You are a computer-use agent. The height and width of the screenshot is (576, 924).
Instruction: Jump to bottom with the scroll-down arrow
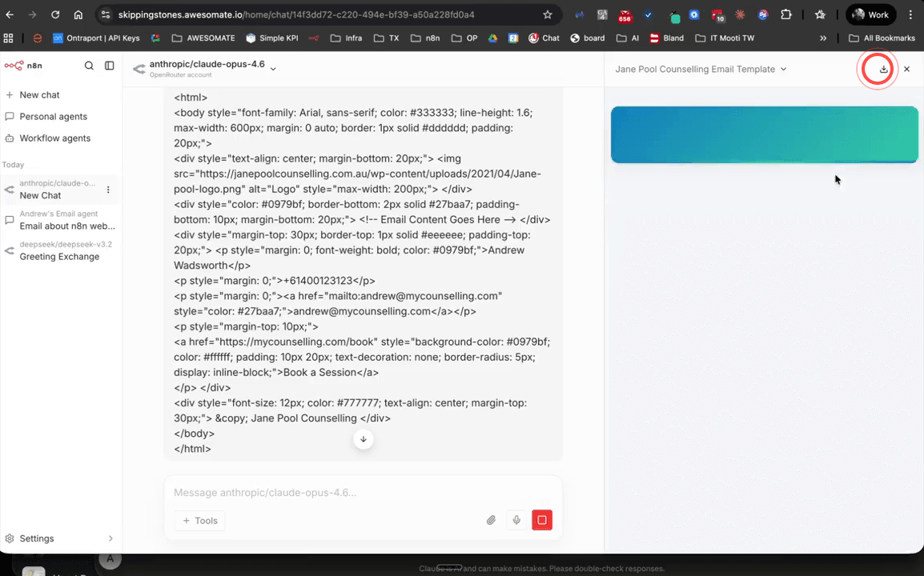point(364,439)
